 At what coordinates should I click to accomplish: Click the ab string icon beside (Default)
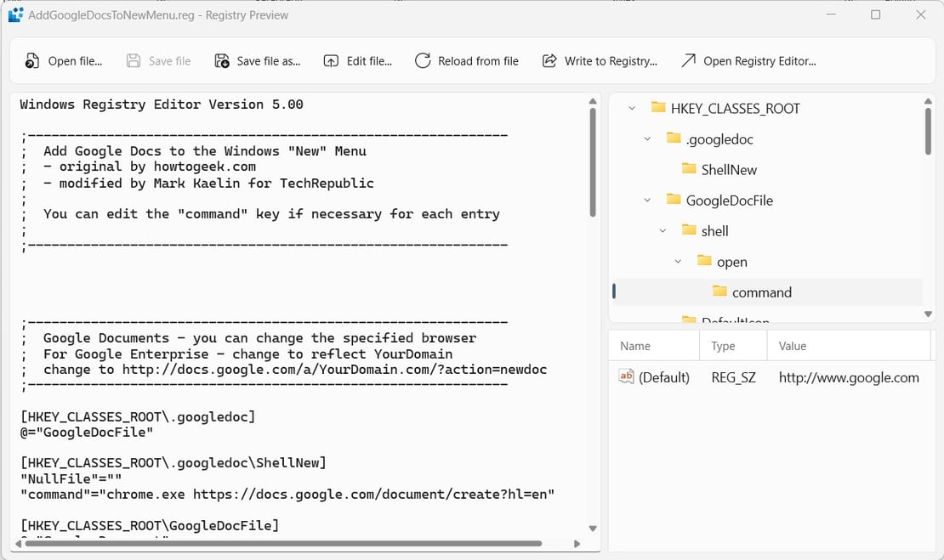[626, 376]
